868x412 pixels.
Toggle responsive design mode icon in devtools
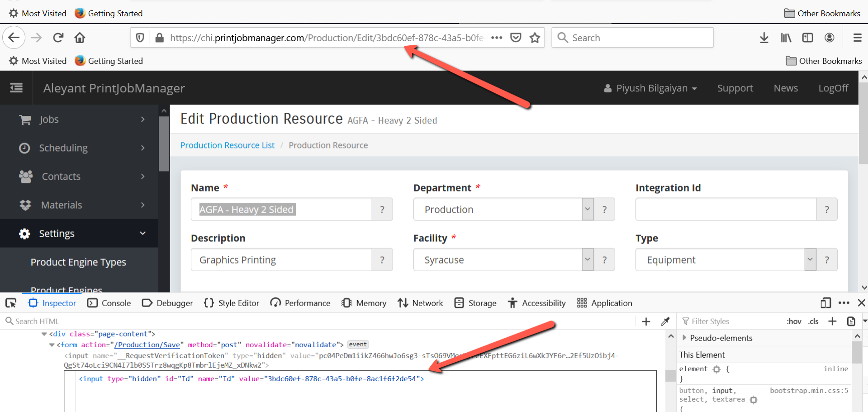[825, 303]
